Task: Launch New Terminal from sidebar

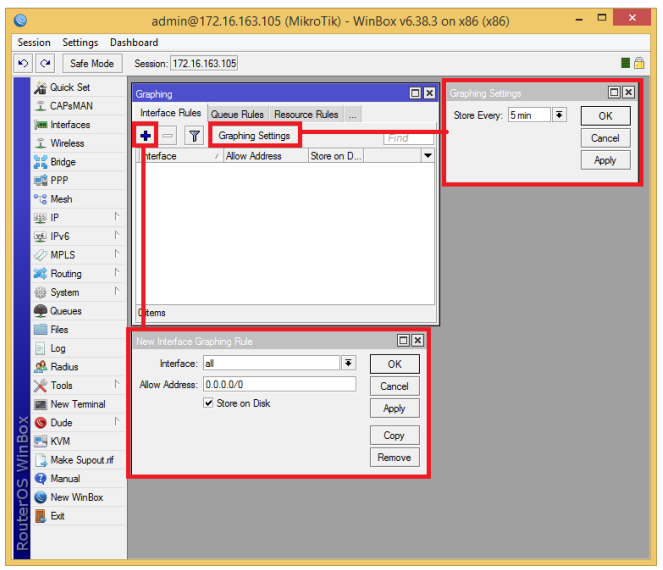Action: (79, 404)
